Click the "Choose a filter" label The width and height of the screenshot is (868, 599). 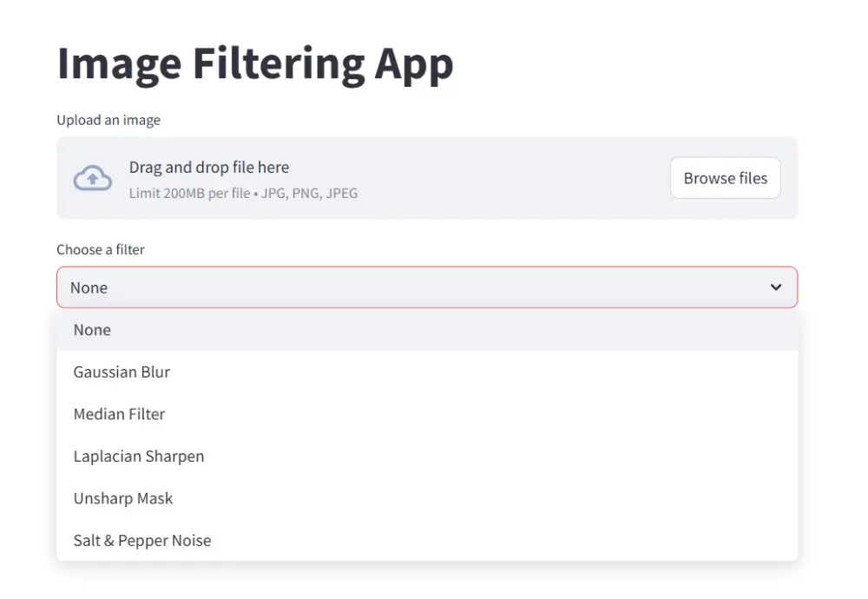101,249
